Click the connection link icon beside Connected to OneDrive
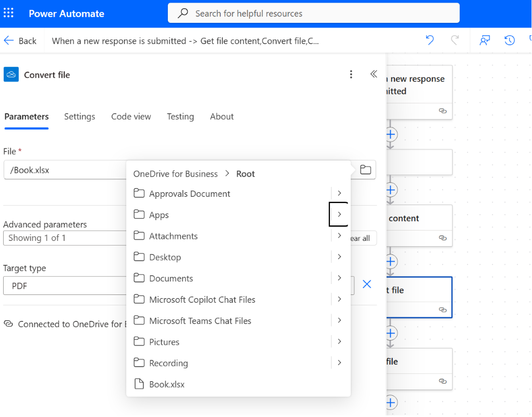Viewport: 532px width, 417px height. click(8, 324)
